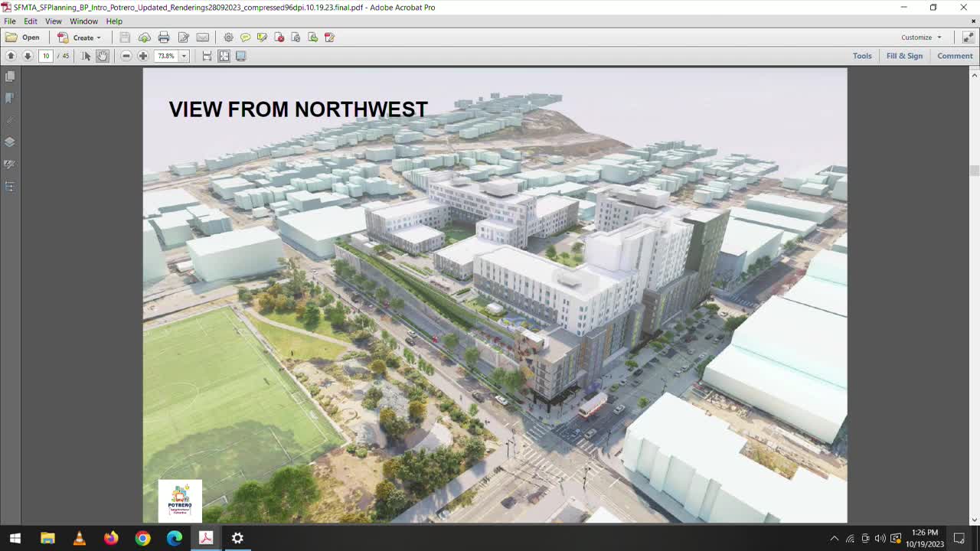Image resolution: width=980 pixels, height=551 pixels.
Task: Open the Layers panel in the sidebar
Action: click(x=9, y=142)
